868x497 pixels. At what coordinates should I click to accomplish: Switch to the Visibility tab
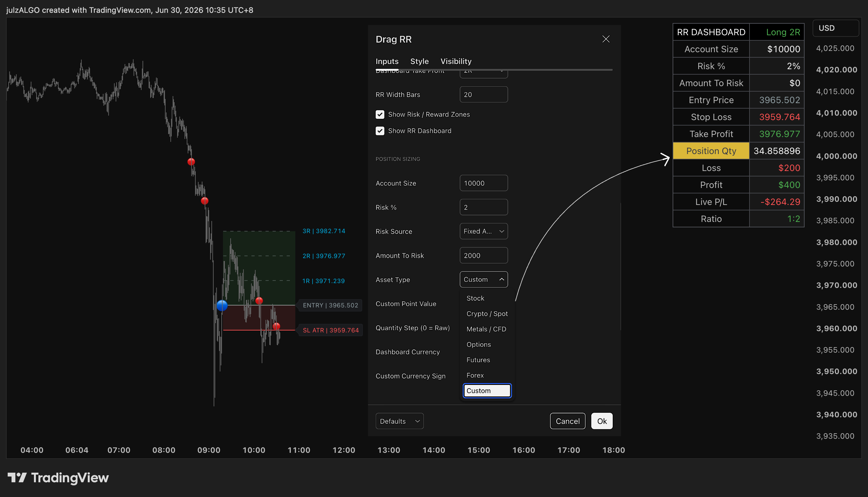tap(456, 61)
